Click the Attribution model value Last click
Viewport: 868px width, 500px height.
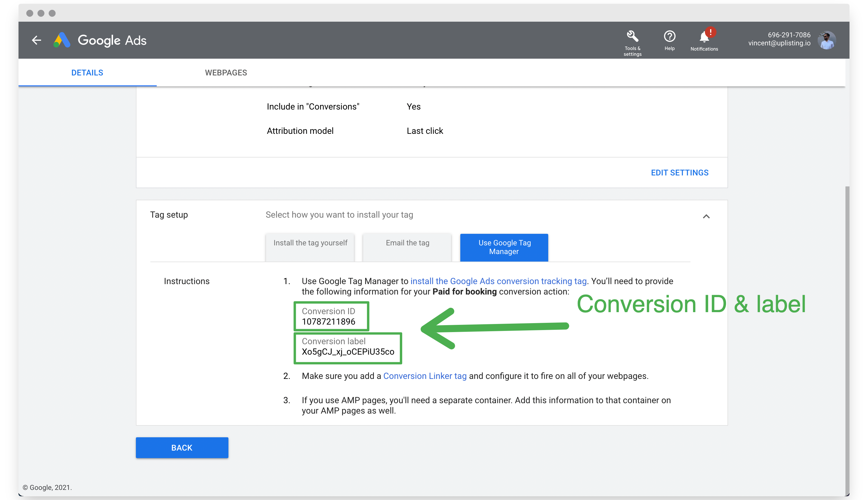pos(425,131)
